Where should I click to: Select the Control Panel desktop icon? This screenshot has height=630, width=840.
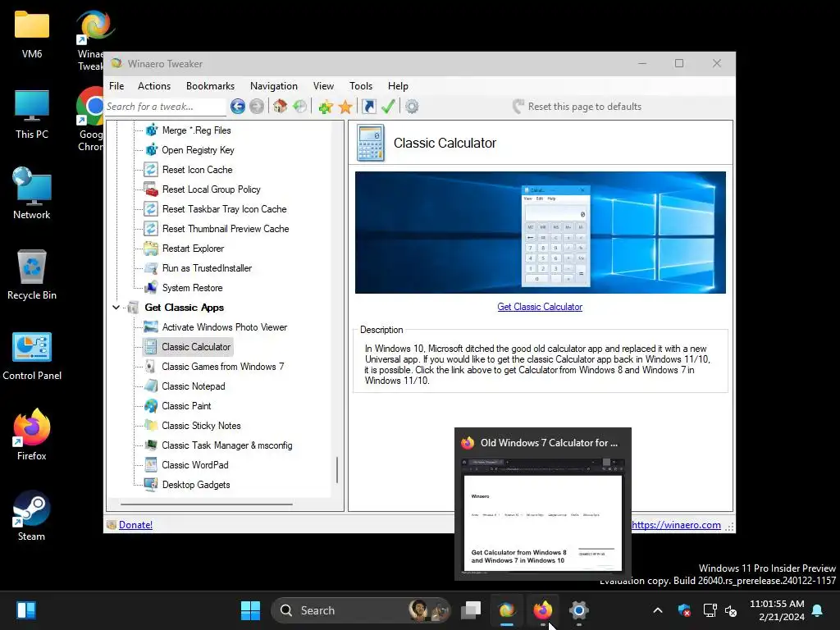pos(32,356)
